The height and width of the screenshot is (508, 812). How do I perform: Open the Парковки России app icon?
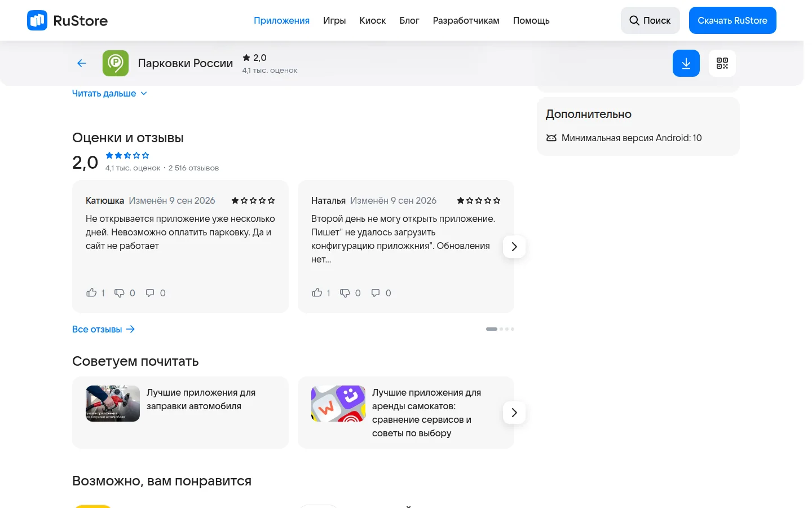[116, 63]
